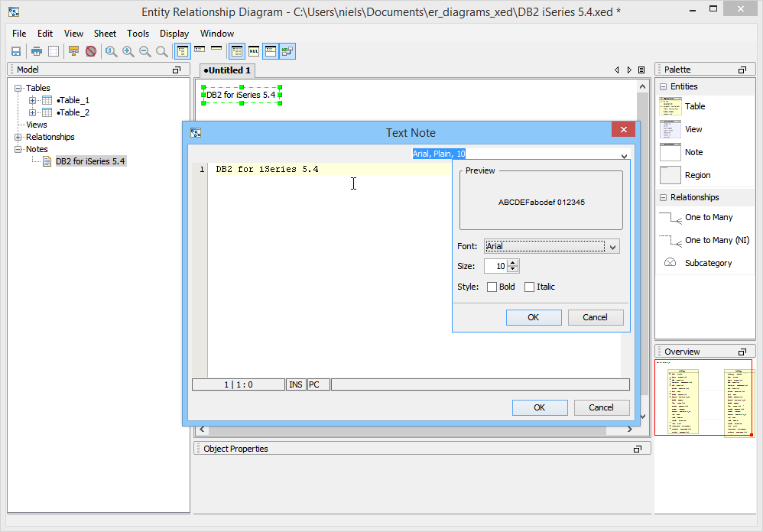Click the Print toolbar icon
The image size is (763, 532).
click(37, 51)
